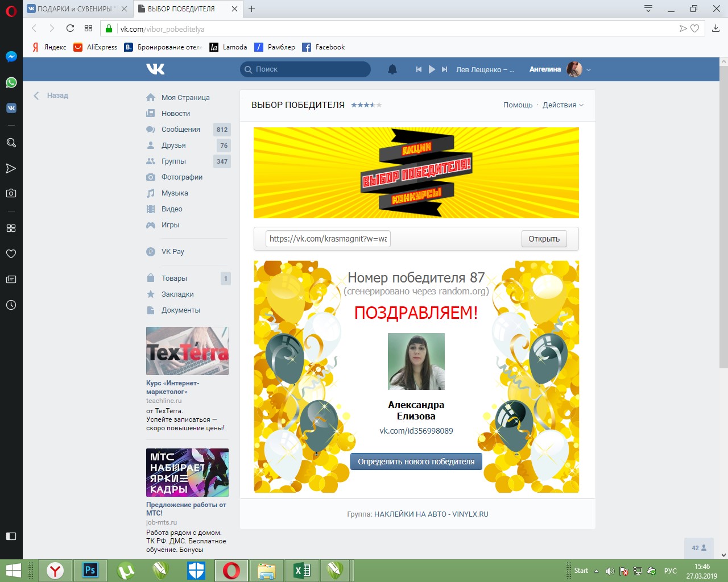
Task: Expand the Действия dropdown
Action: pos(563,105)
